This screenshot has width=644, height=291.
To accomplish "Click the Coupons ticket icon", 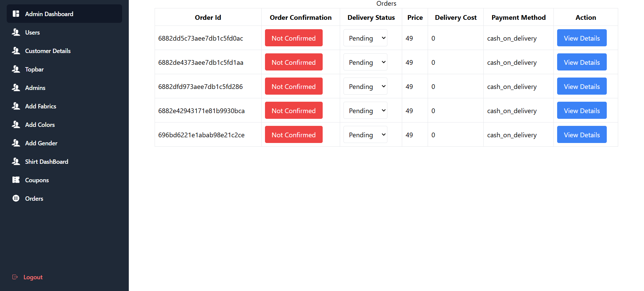I will coord(16,180).
